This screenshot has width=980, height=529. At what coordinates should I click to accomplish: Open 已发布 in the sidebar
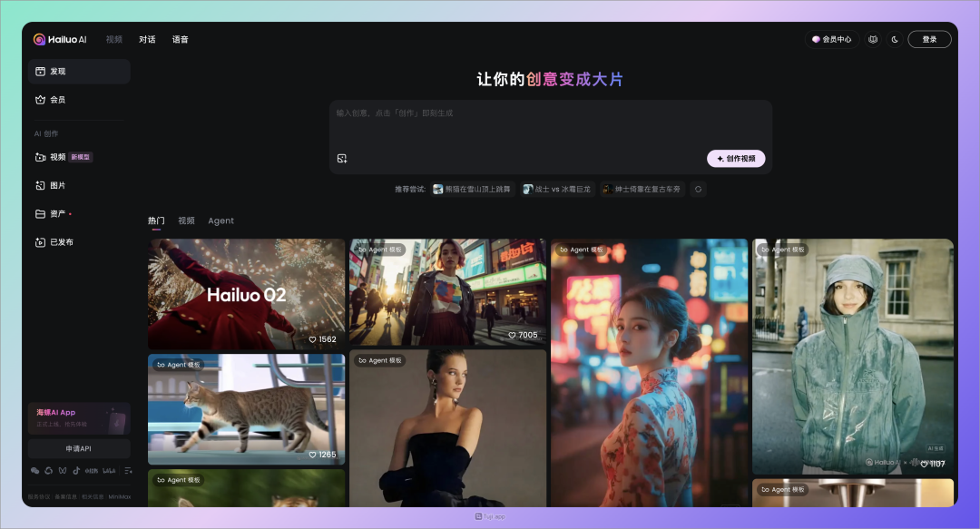click(x=79, y=242)
